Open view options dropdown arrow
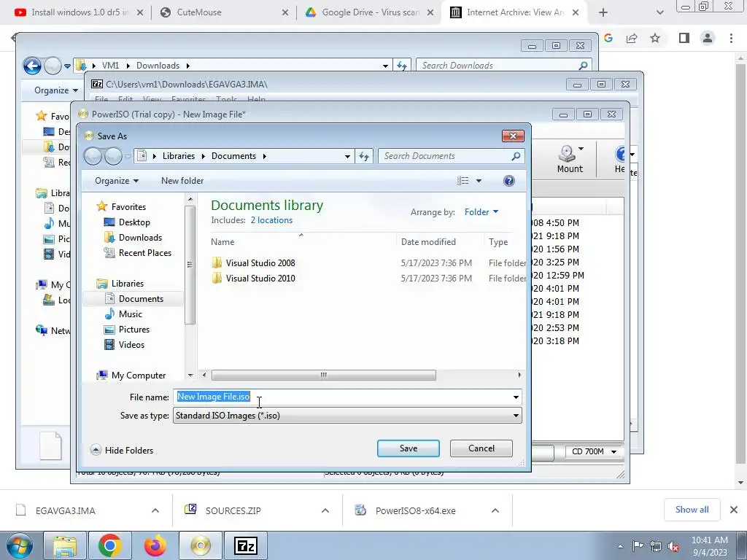Image resolution: width=747 pixels, height=560 pixels. point(479,181)
